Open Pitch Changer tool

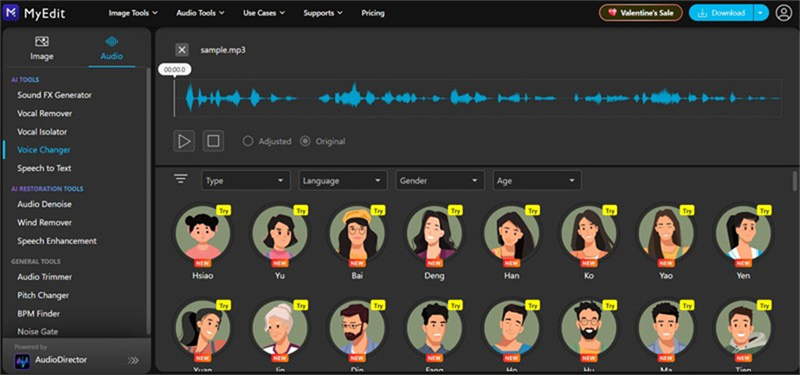tap(43, 295)
